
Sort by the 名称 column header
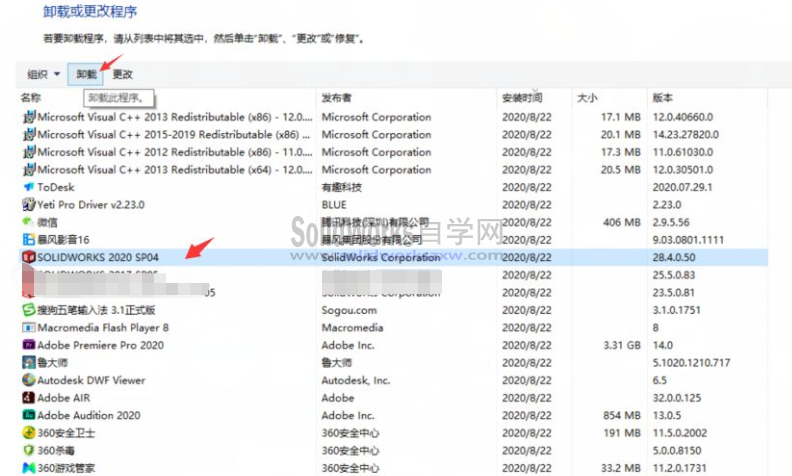click(31, 98)
